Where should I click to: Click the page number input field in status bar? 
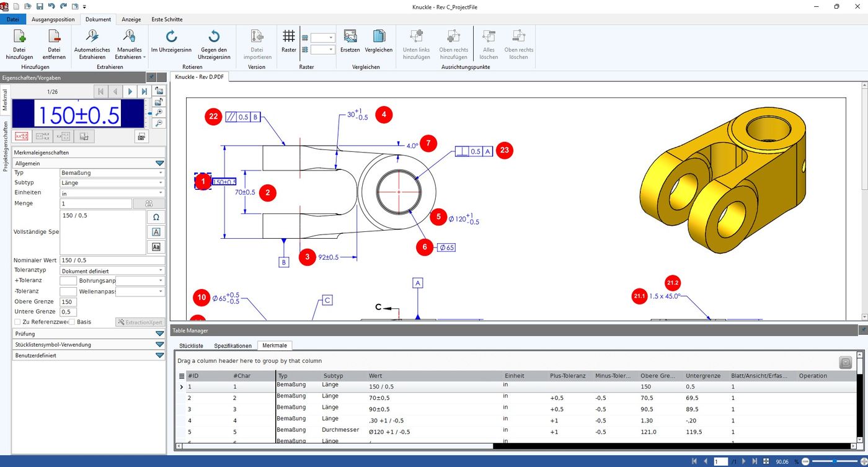[720, 461]
